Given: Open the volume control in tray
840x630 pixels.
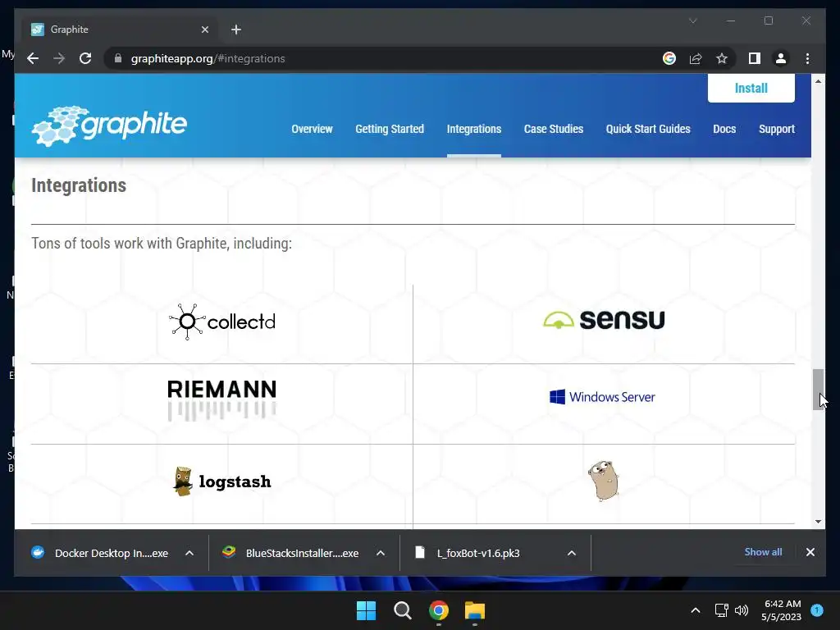Looking at the screenshot, I should pos(742,610).
